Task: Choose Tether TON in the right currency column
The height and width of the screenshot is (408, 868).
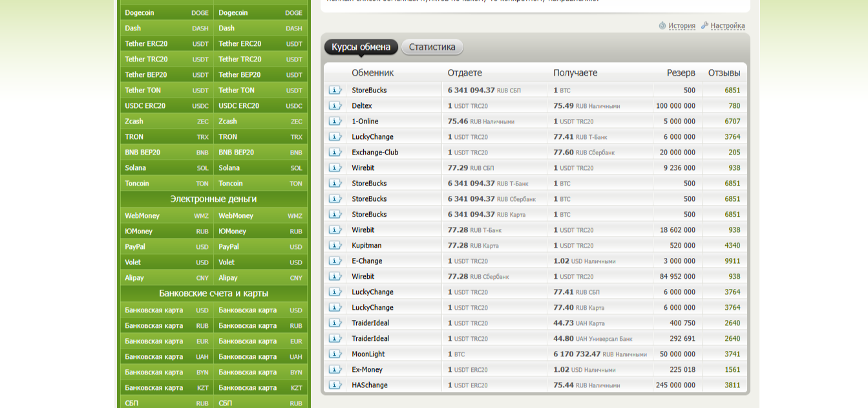Action: click(x=260, y=90)
